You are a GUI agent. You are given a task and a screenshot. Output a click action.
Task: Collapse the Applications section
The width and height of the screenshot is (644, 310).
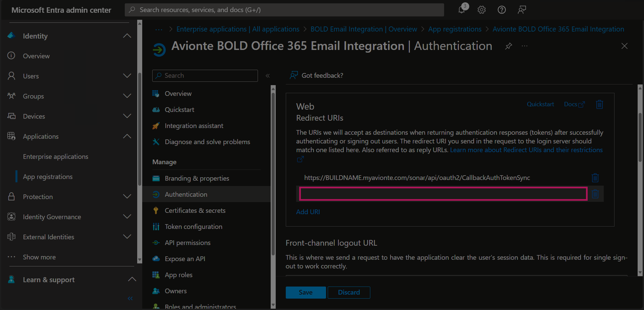tap(127, 136)
